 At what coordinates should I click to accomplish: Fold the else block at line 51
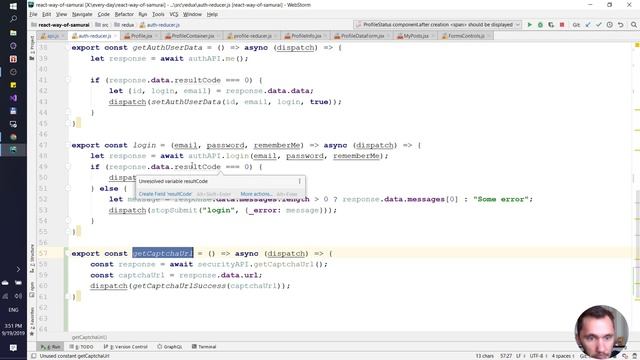pyautogui.click(x=68, y=188)
